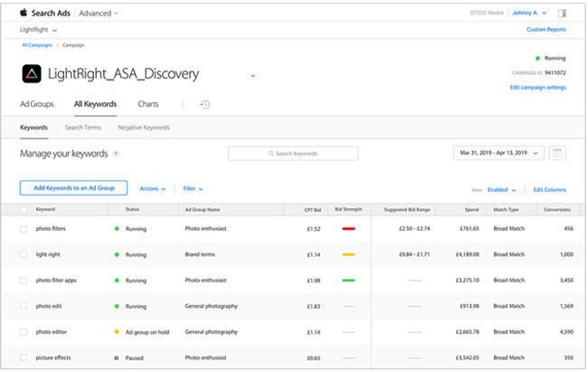
Task: Check the photo filters row checkbox
Action: pos(24,229)
